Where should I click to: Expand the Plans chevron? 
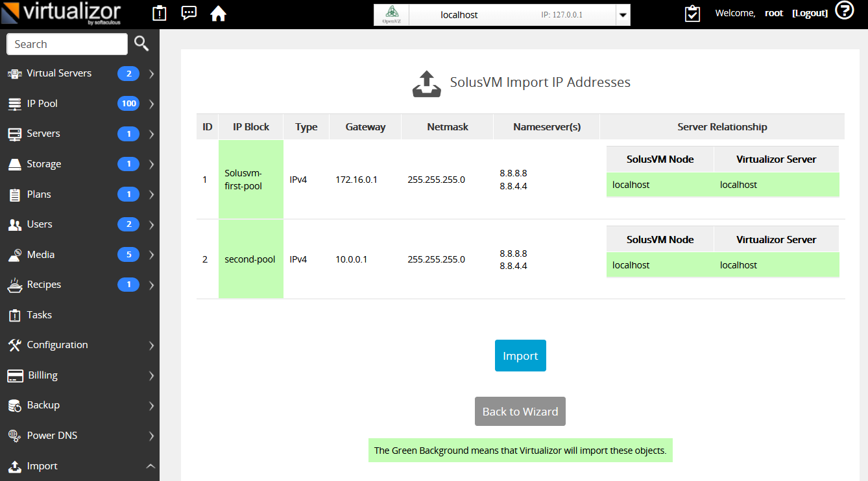pos(151,194)
